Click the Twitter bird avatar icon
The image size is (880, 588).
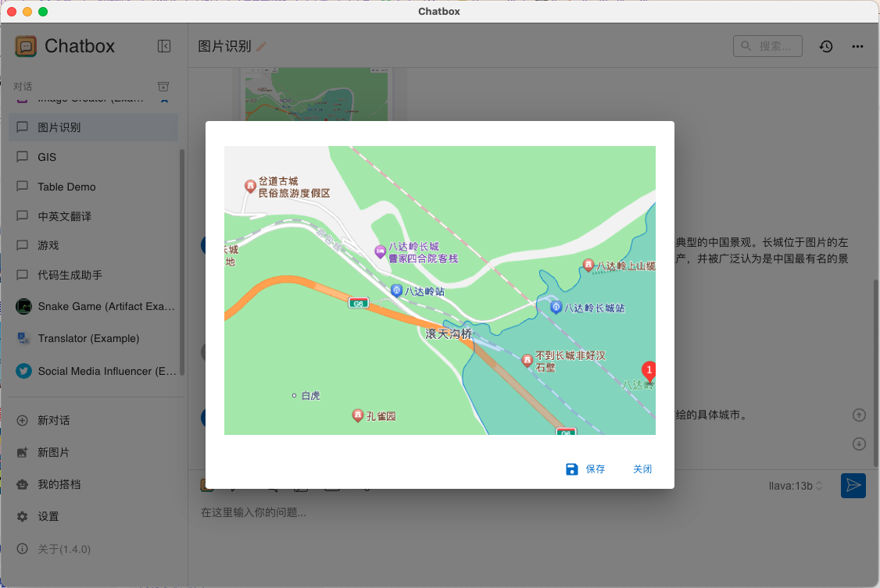tap(23, 371)
